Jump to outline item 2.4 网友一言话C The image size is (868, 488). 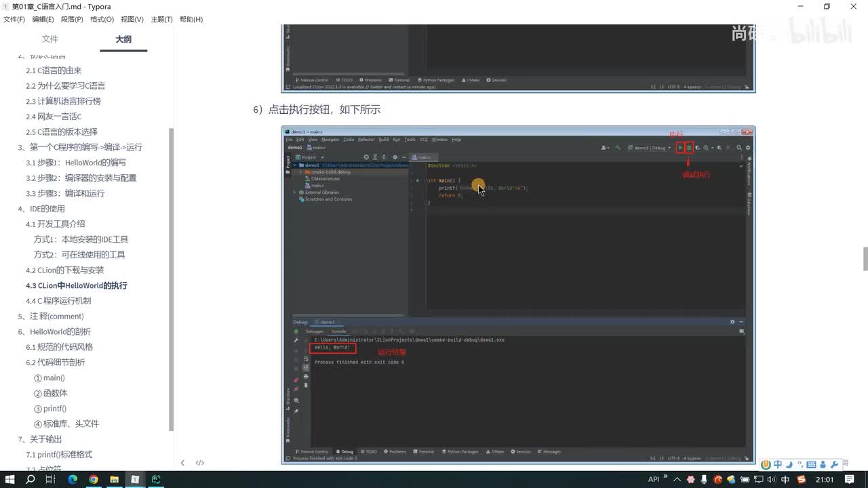[54, 117]
